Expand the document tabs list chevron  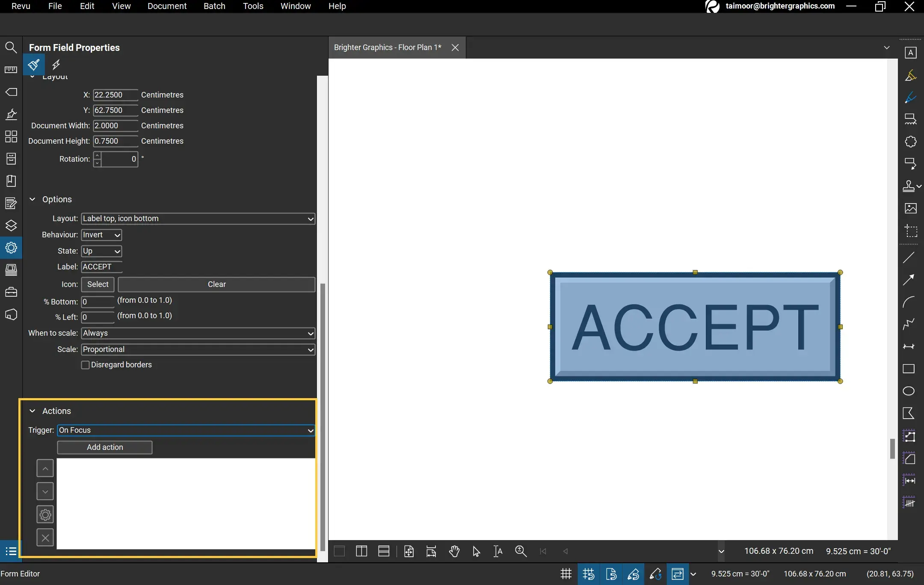pyautogui.click(x=886, y=47)
